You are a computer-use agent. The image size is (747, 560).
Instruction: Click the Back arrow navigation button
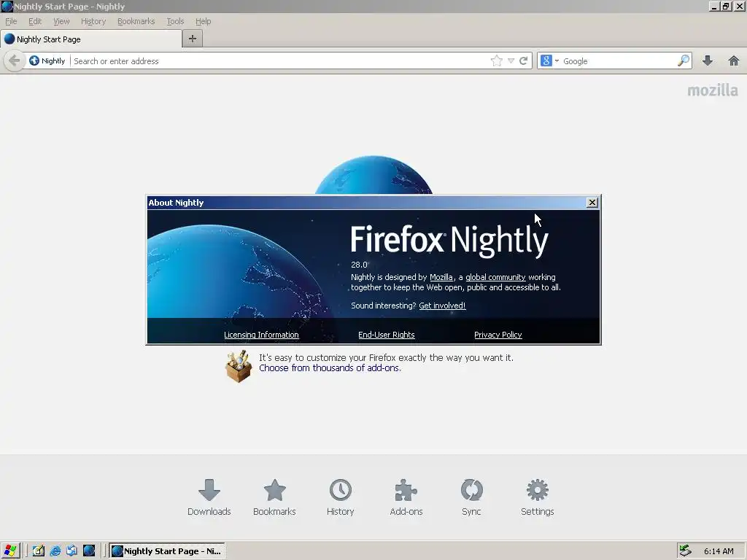15,61
